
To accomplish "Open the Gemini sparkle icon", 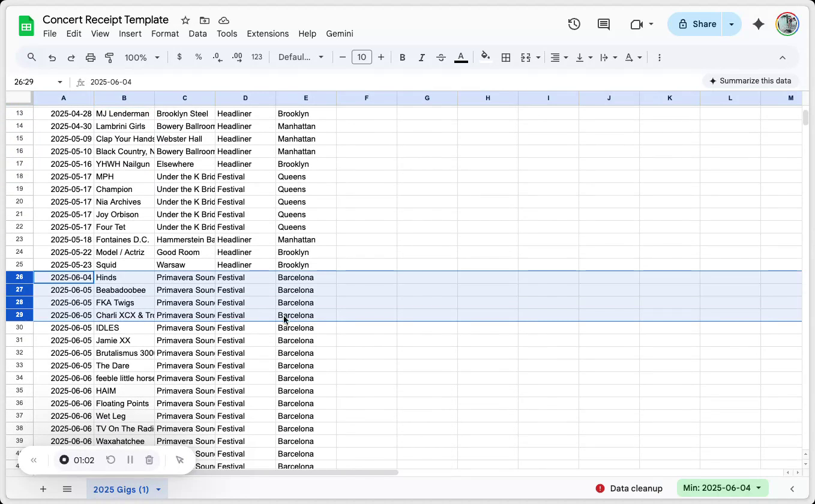I will [759, 24].
